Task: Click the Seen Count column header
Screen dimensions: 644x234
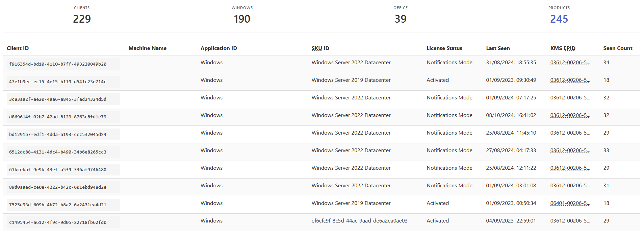Action: [618, 48]
